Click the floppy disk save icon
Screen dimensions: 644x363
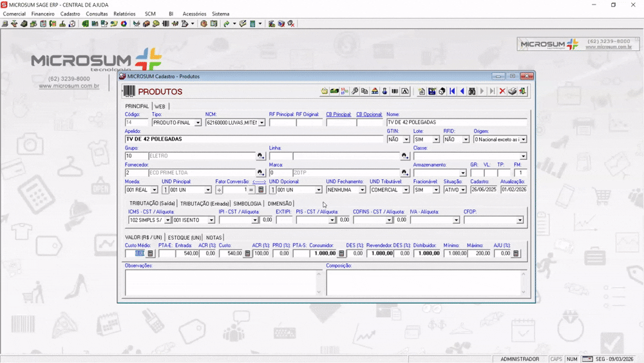click(x=432, y=92)
